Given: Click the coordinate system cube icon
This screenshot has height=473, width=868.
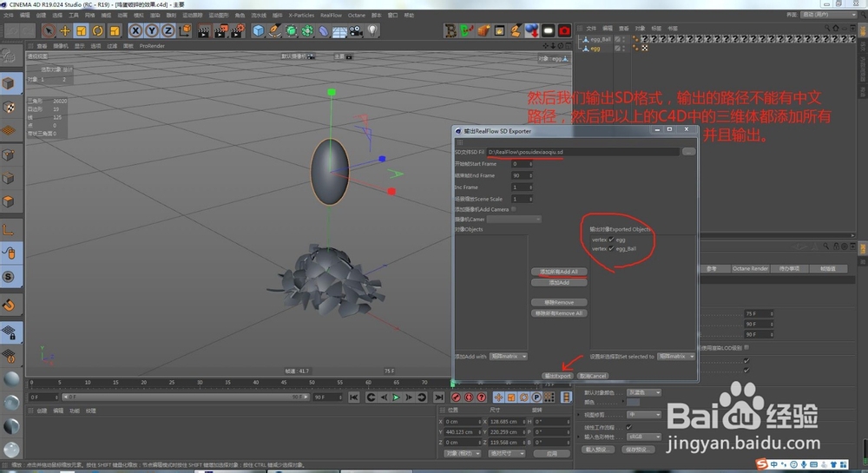Looking at the screenshot, I should 184,31.
